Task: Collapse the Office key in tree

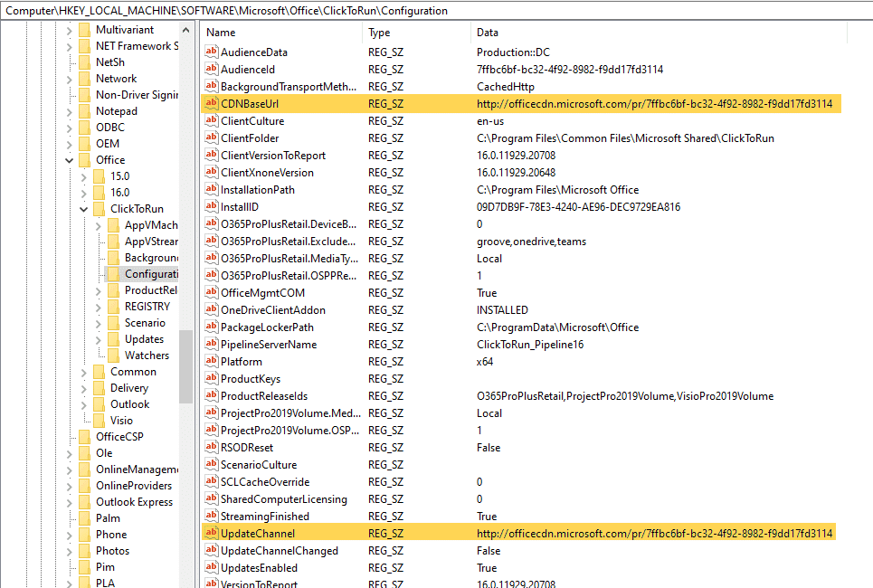Action: [x=70, y=160]
